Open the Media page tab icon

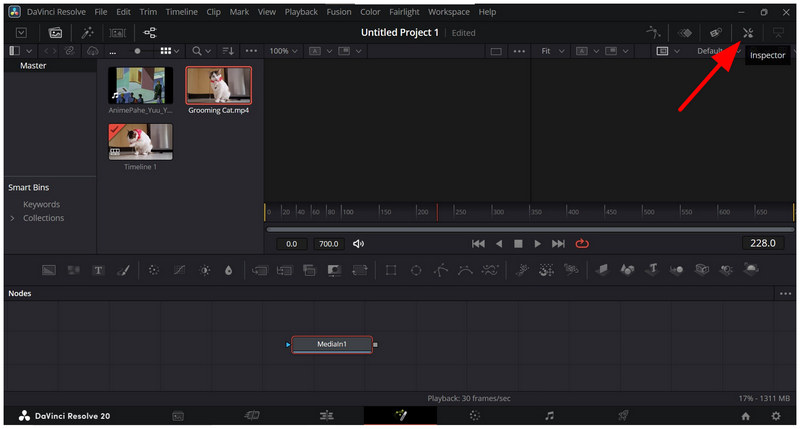tap(178, 416)
